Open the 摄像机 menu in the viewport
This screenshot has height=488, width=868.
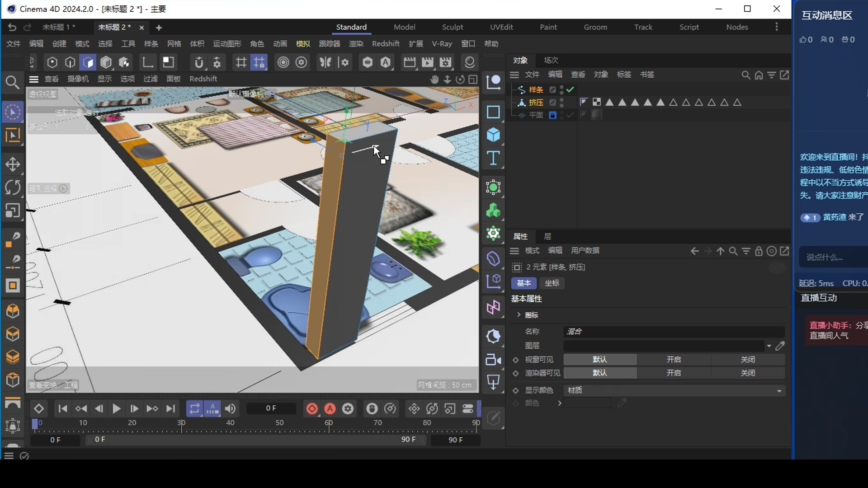(x=78, y=79)
